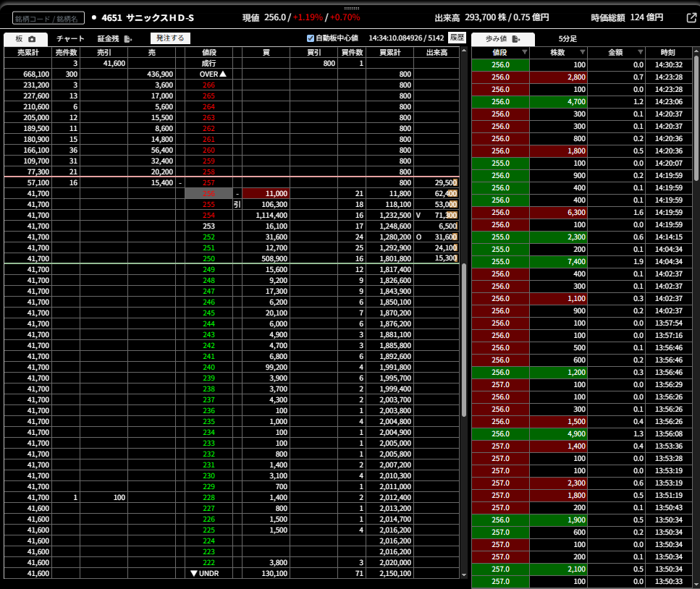Click price level 222 in order book
Screen dimensions: 700x589
208,563
